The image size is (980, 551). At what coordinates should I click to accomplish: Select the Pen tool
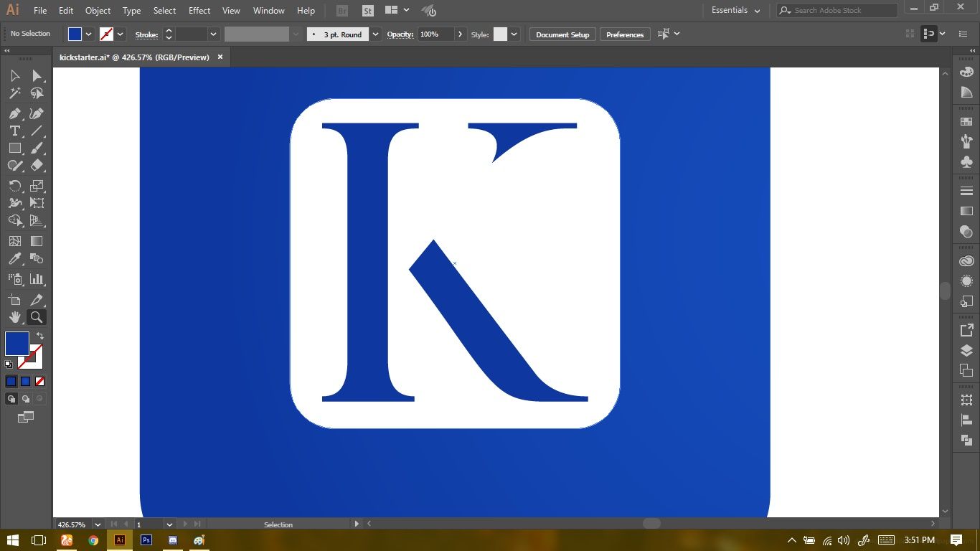click(14, 113)
